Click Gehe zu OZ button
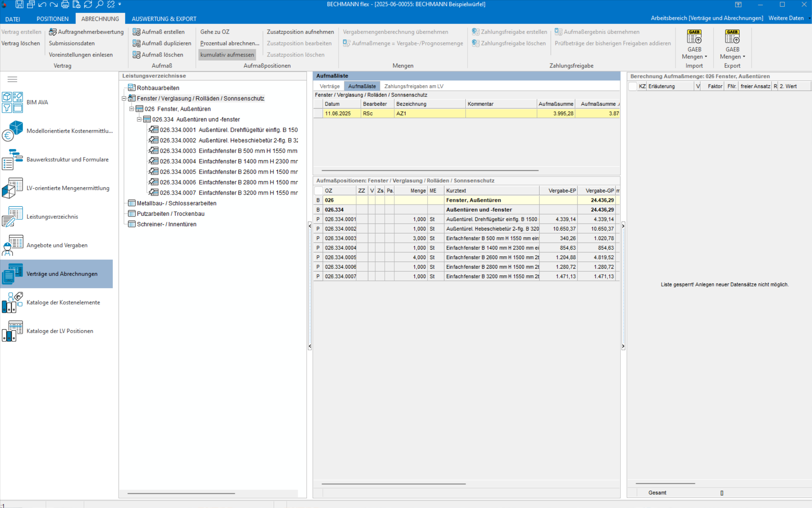812x508 pixels. [215, 32]
